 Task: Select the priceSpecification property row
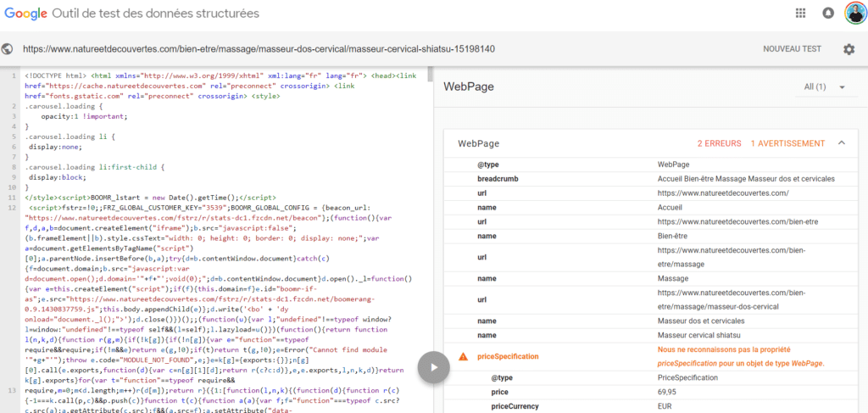point(651,356)
